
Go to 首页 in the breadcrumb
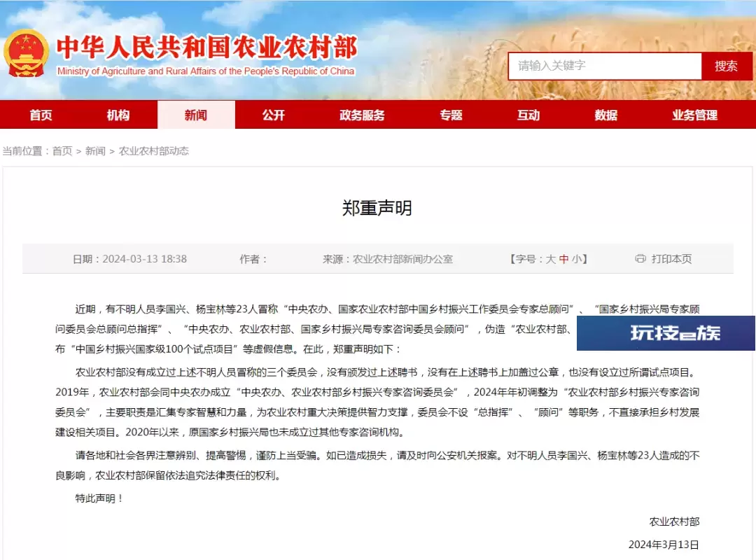click(62, 151)
